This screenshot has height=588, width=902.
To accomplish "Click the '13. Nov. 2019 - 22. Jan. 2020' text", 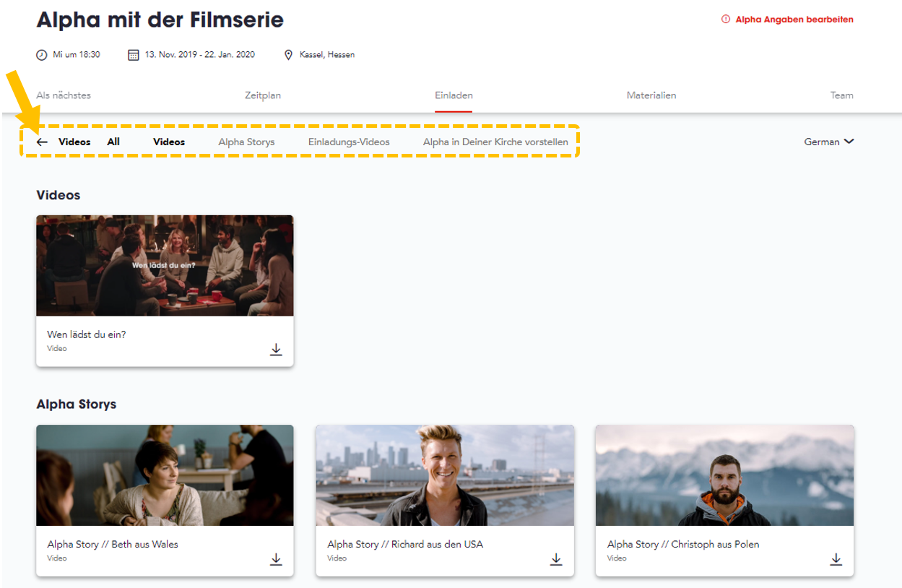I will (200, 55).
